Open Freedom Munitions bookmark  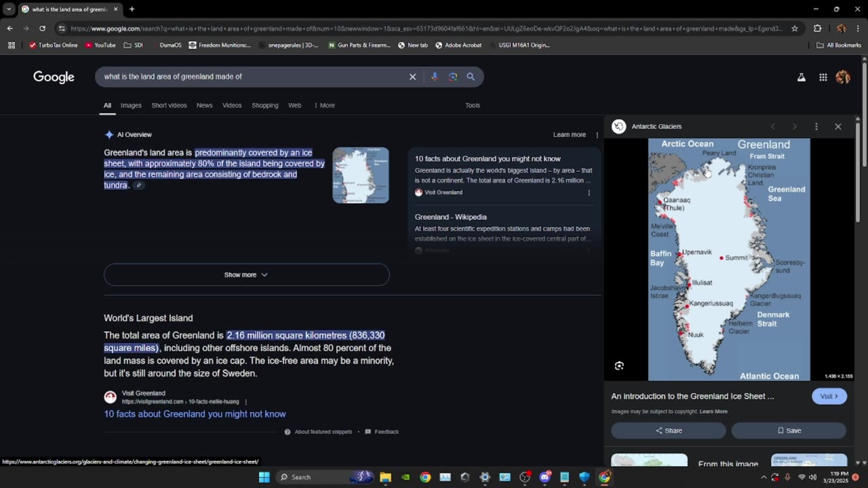[220, 45]
